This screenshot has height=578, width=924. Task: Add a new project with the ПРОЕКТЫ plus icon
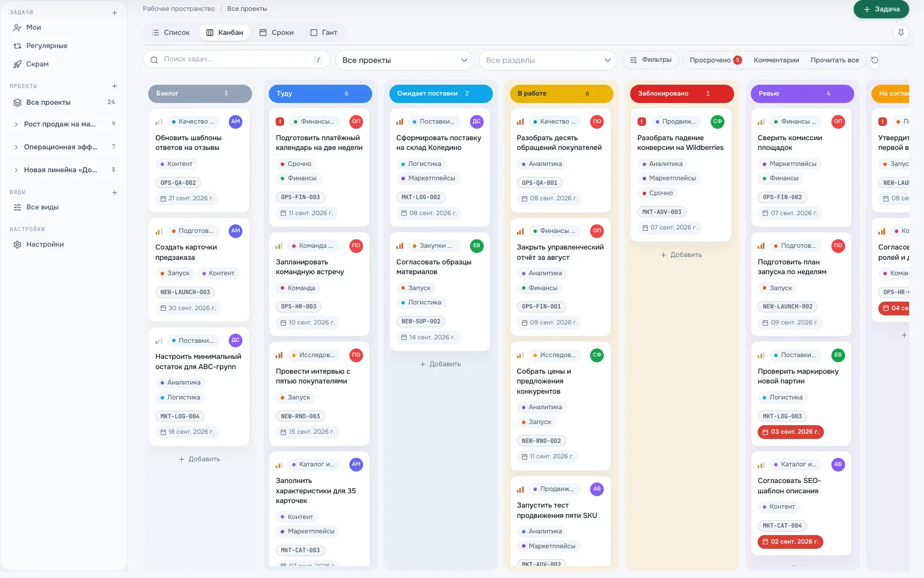(114, 86)
